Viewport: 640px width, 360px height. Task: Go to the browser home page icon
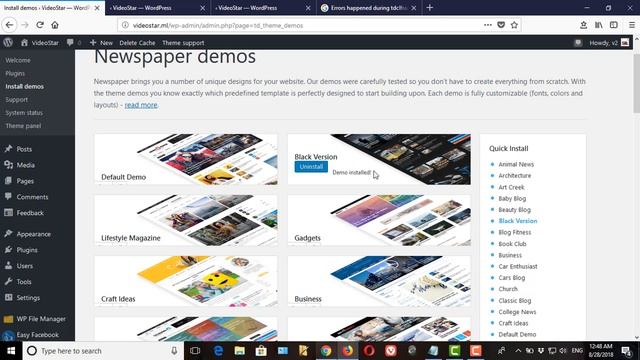(55, 25)
